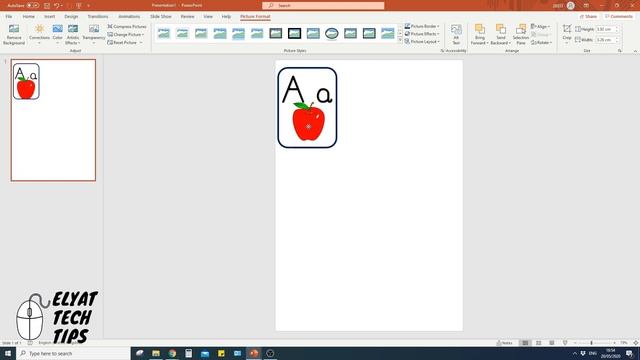Open the Windows Start menu

tap(8, 353)
